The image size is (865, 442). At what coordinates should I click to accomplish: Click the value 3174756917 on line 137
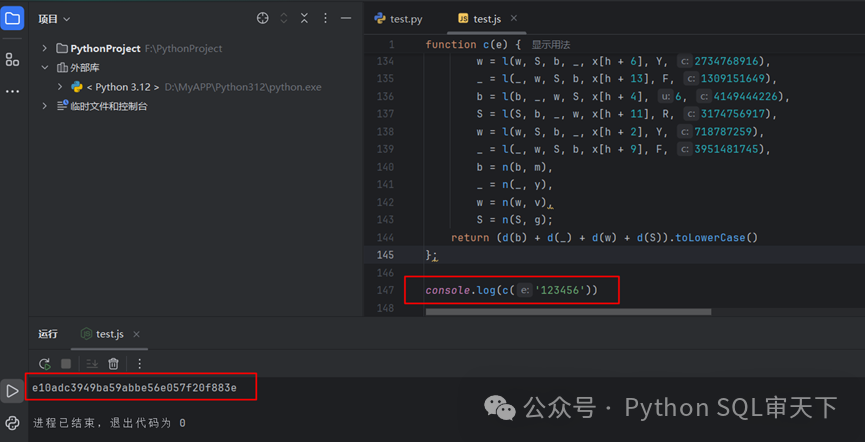(733, 114)
